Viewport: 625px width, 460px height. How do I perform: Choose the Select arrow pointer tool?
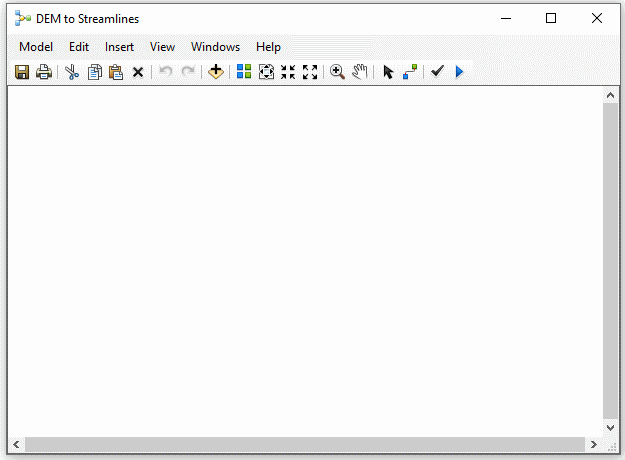(388, 72)
